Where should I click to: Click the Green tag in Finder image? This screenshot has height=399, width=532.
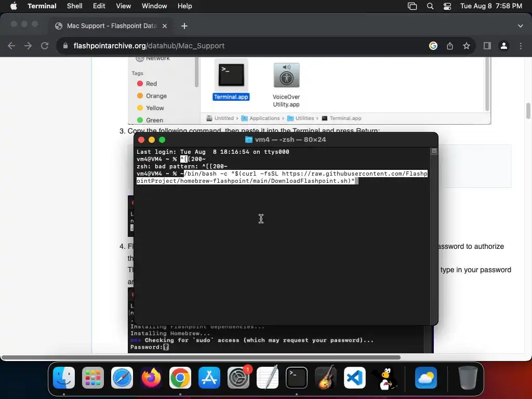[x=150, y=120]
